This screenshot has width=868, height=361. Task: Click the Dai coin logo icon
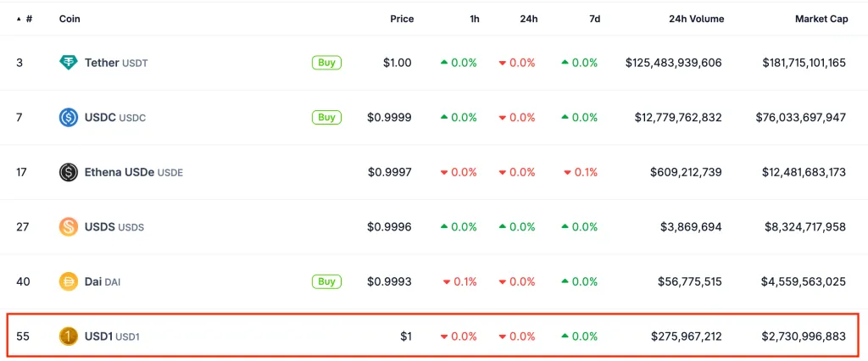pyautogui.click(x=69, y=282)
